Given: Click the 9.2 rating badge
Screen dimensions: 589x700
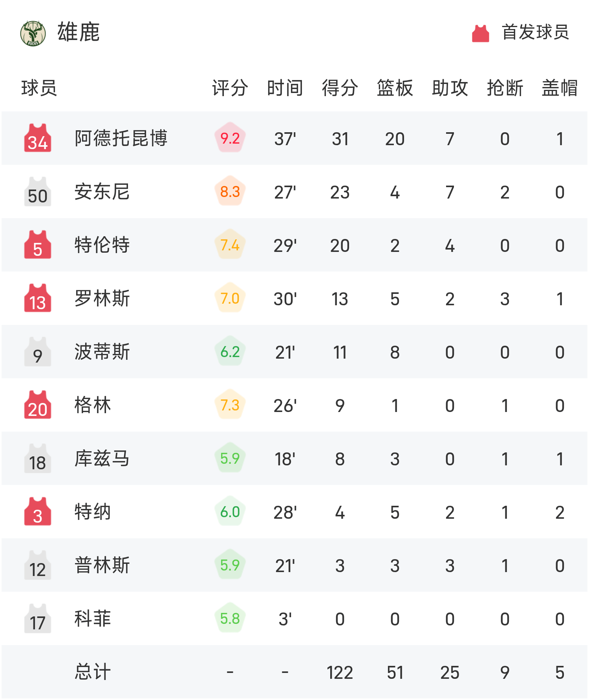Looking at the screenshot, I should click(230, 138).
